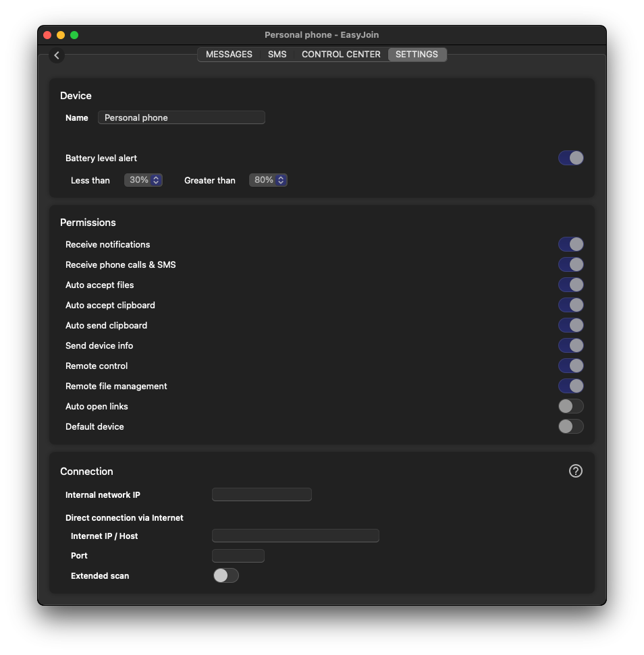This screenshot has width=644, height=655.
Task: Click the Battery level alert label
Action: [101, 159]
